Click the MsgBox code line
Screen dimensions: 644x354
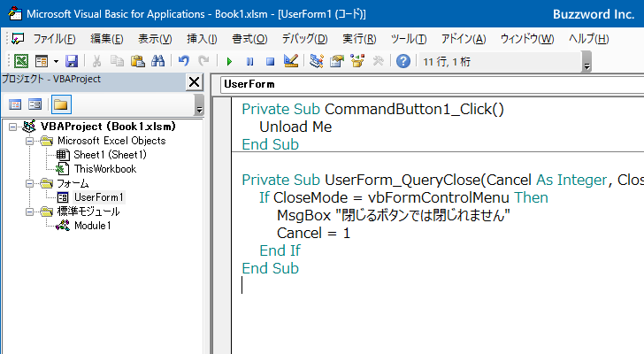coord(394,216)
